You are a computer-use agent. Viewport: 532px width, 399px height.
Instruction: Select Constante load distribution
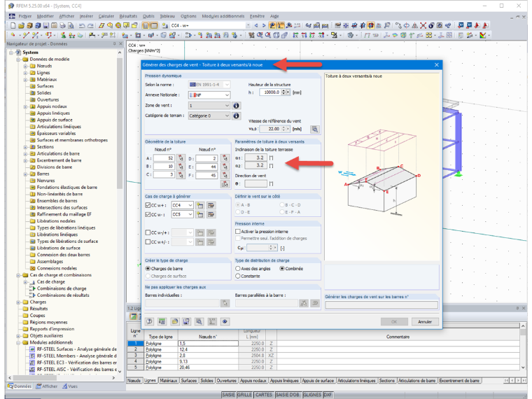(x=238, y=276)
